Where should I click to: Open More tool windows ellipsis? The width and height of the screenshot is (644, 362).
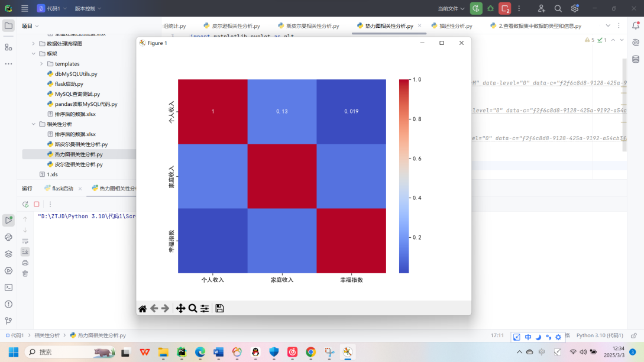click(x=9, y=64)
